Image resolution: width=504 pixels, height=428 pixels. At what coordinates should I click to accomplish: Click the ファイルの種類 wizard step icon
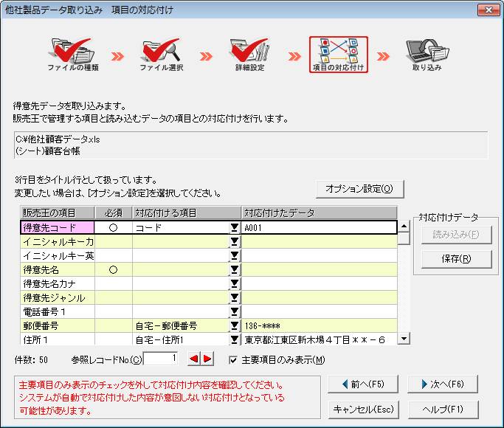coord(73,55)
